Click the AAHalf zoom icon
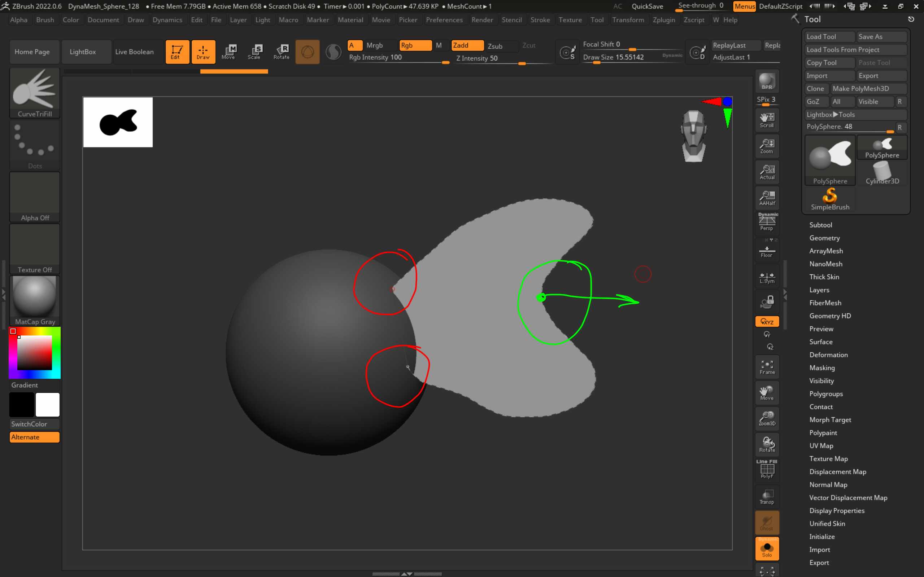 click(767, 198)
